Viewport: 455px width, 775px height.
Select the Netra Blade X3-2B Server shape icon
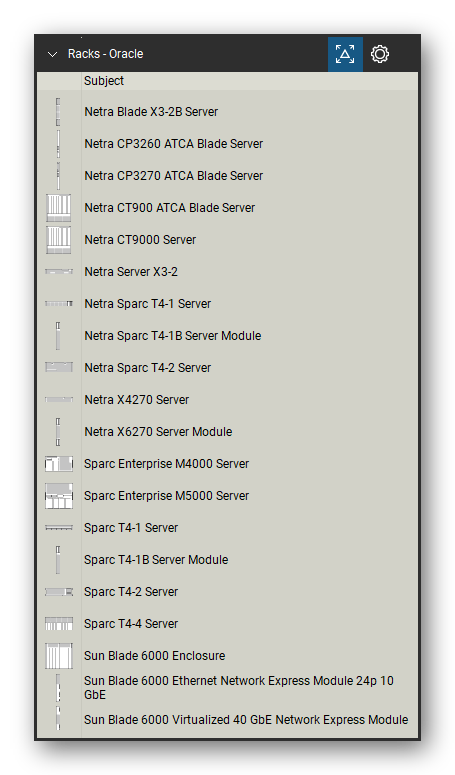(58, 112)
